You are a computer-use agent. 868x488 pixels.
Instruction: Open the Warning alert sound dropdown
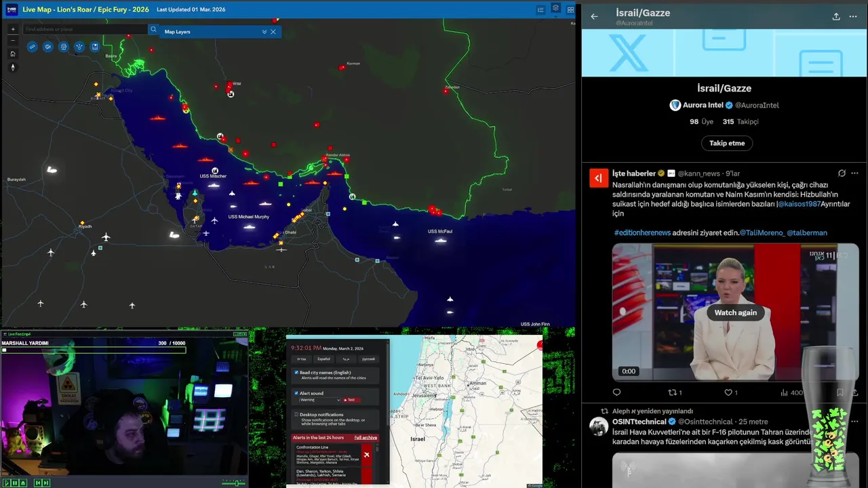click(x=320, y=400)
